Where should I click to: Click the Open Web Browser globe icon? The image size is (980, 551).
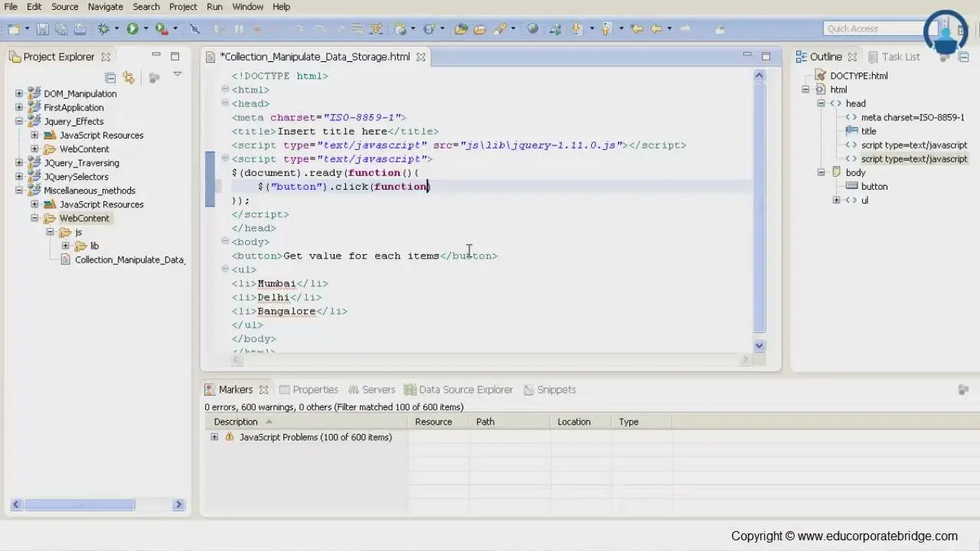tap(533, 29)
